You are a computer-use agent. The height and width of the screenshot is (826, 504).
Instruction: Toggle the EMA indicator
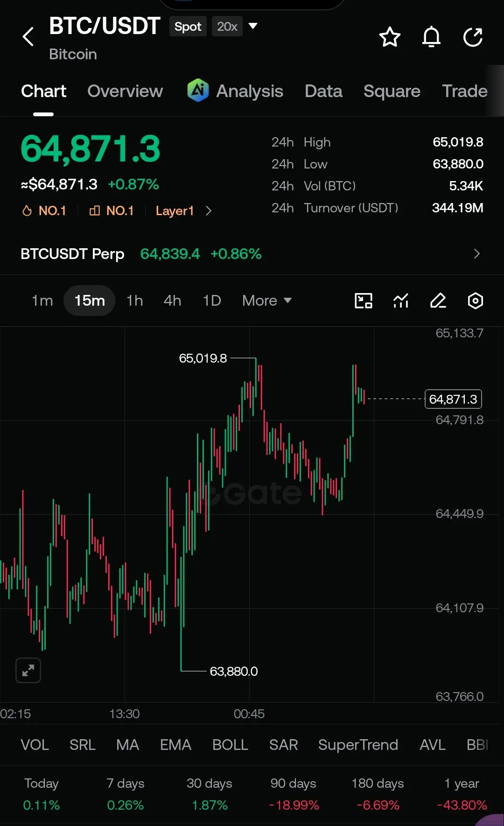click(175, 744)
